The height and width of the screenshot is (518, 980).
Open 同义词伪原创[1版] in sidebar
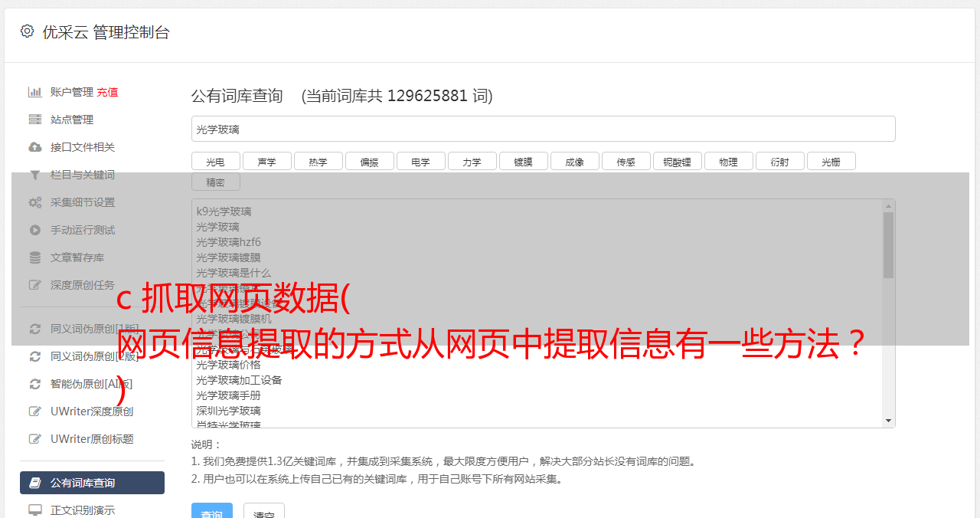(x=94, y=329)
